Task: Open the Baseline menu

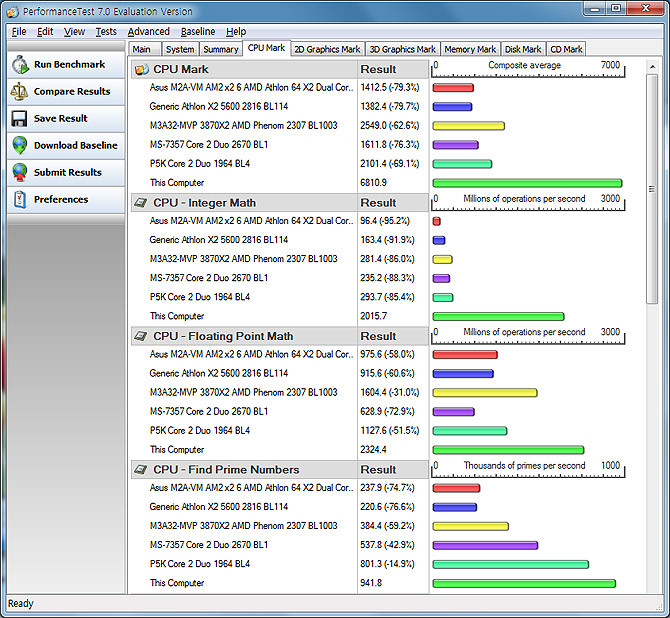Action: pyautogui.click(x=198, y=32)
